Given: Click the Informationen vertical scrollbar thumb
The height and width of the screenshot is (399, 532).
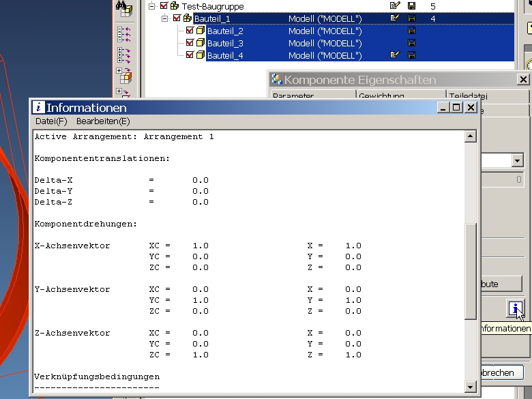Looking at the screenshot, I should pos(470,271).
